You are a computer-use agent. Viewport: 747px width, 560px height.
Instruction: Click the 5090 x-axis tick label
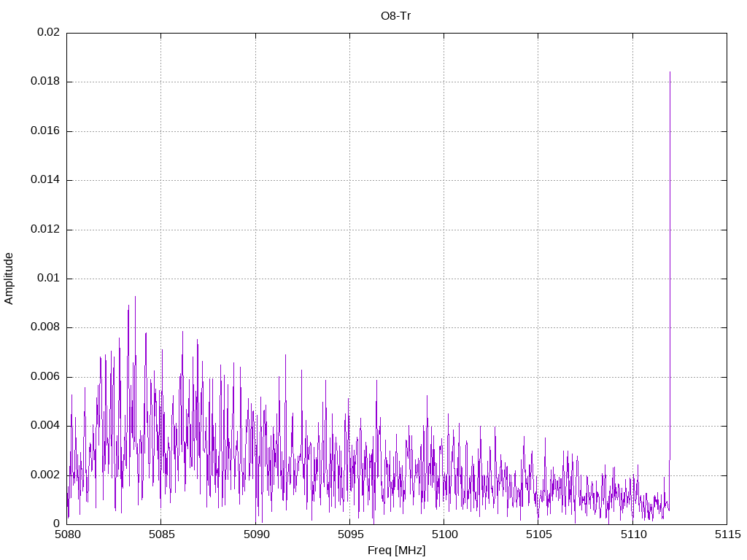255,535
